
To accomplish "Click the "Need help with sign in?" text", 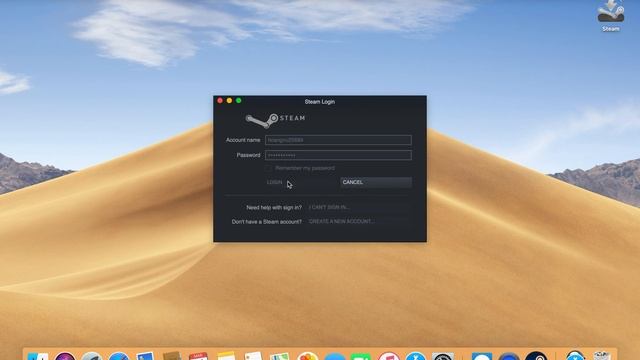I will pyautogui.click(x=274, y=207).
